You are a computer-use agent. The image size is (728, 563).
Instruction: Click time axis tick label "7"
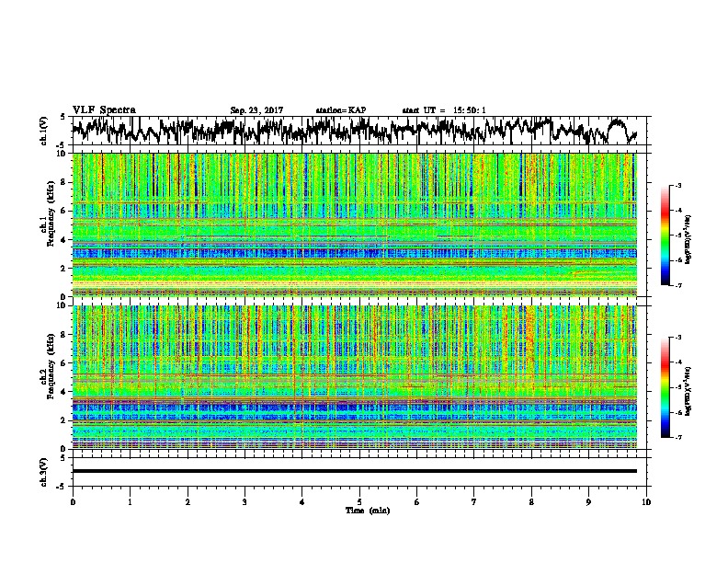tap(474, 502)
